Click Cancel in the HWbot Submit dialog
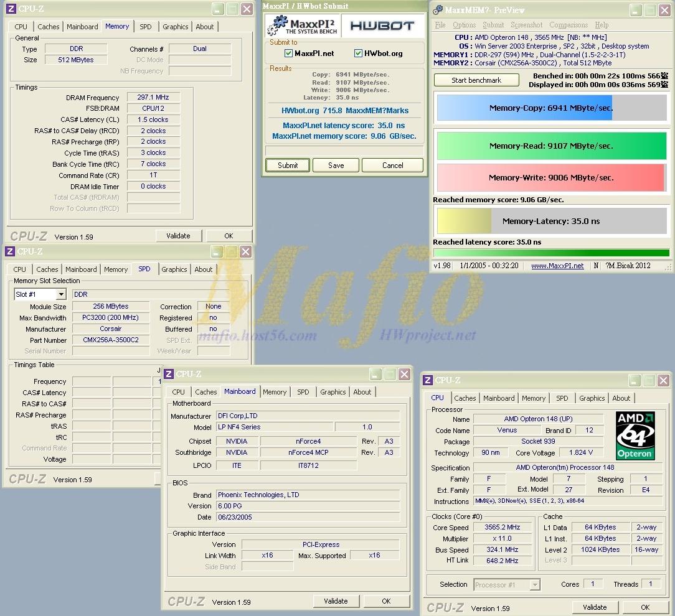The width and height of the screenshot is (675, 616). pos(392,165)
